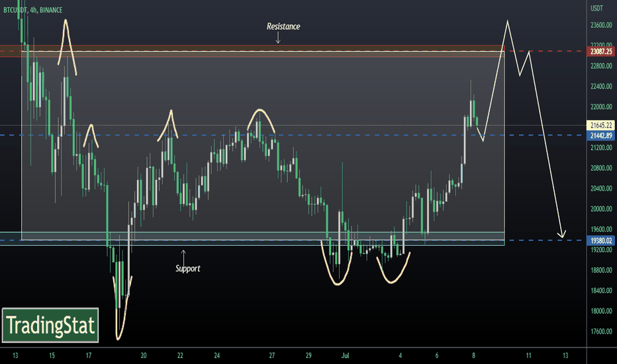Click the 19200.00 price axis label

pyautogui.click(x=601, y=250)
